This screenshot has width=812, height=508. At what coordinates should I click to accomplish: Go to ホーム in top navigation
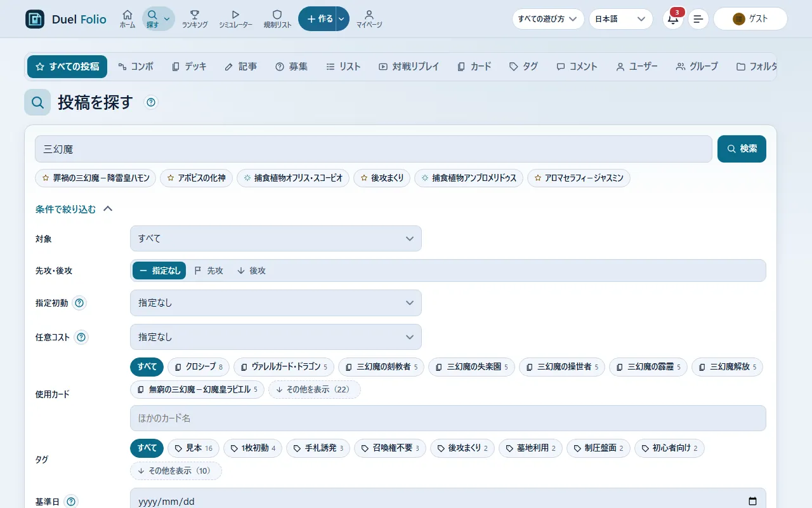pos(128,19)
